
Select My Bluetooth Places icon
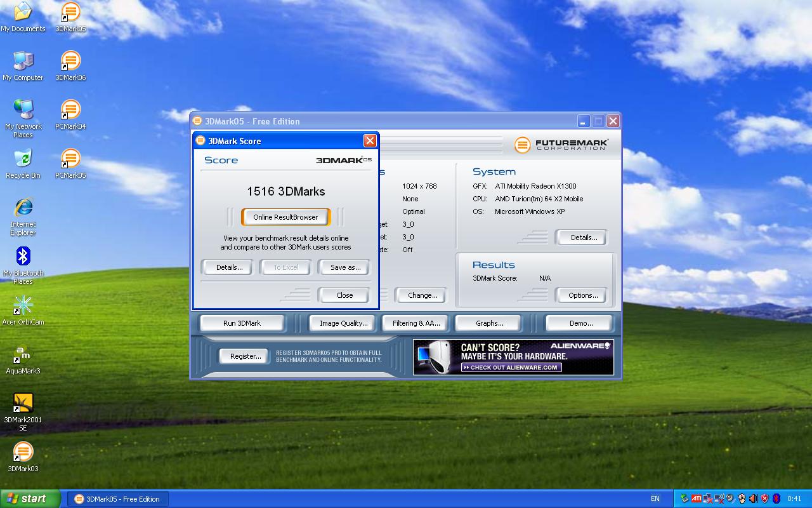23,265
